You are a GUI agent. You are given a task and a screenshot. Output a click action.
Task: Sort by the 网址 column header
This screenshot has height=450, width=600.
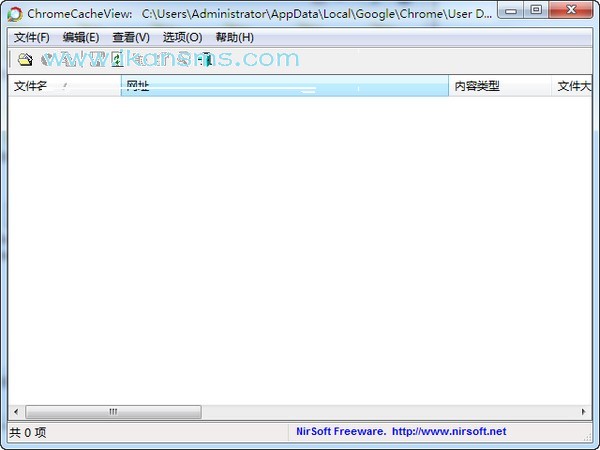click(x=285, y=86)
